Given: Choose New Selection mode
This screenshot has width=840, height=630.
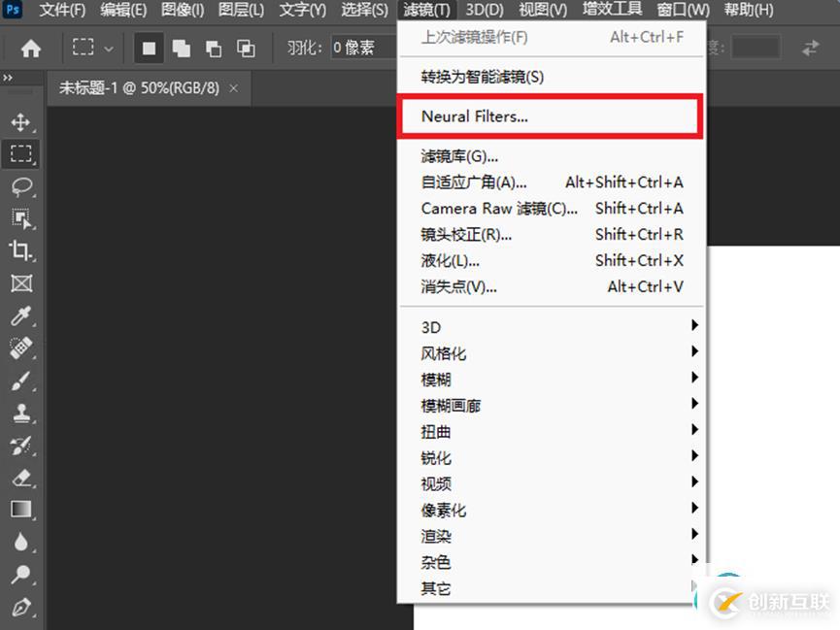Looking at the screenshot, I should tap(149, 49).
